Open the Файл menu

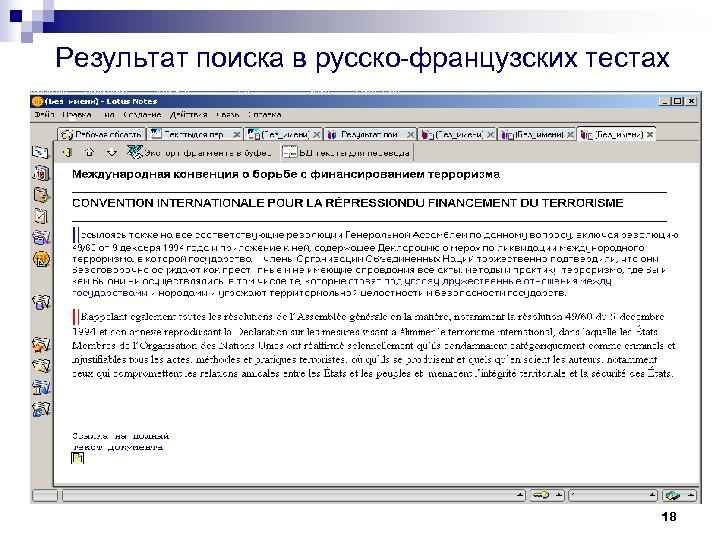click(45, 115)
